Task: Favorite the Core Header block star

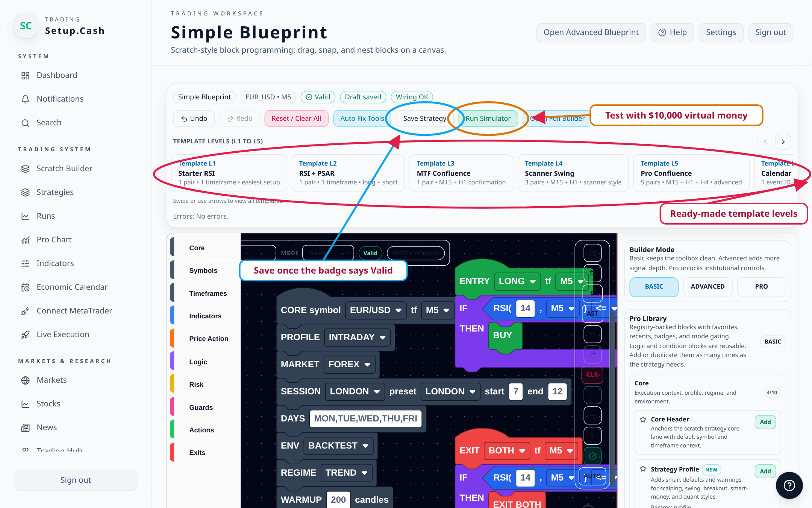Action: click(643, 420)
